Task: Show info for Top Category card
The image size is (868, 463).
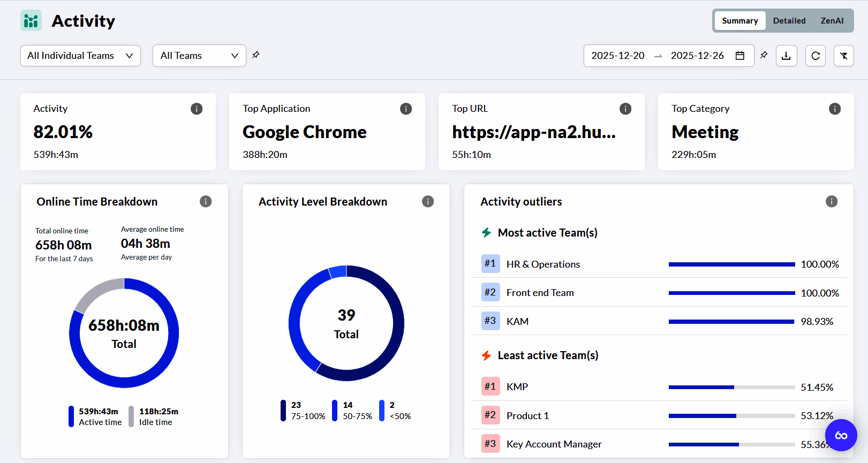Action: (x=835, y=109)
